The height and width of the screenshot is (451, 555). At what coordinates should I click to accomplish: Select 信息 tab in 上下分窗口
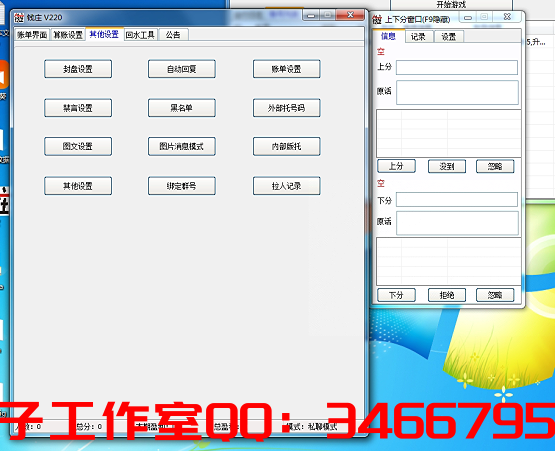(388, 36)
